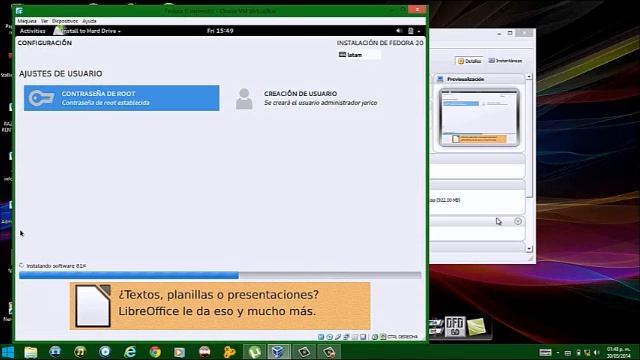Click the VirtualBox VM window title icon
The image size is (640, 360).
pos(19,11)
